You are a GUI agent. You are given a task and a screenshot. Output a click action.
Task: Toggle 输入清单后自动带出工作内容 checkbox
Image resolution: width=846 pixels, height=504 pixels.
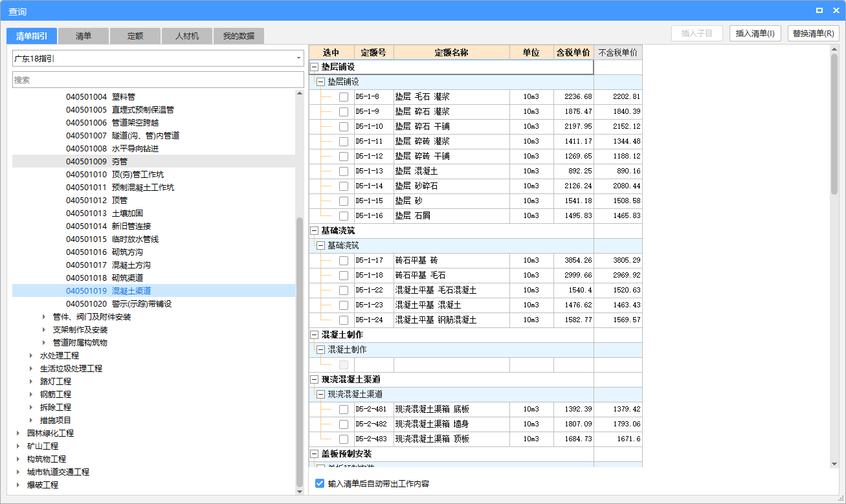[320, 483]
